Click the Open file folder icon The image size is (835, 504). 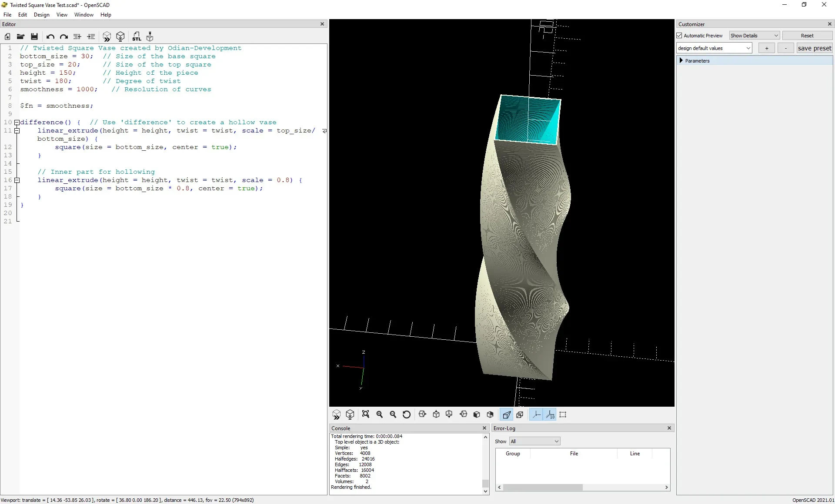coord(20,36)
